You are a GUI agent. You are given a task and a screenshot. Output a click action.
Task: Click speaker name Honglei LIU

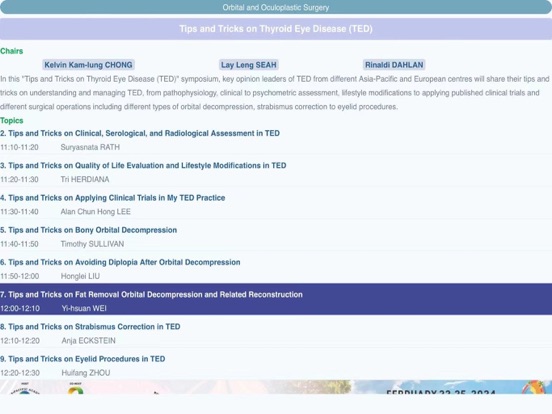click(80, 276)
